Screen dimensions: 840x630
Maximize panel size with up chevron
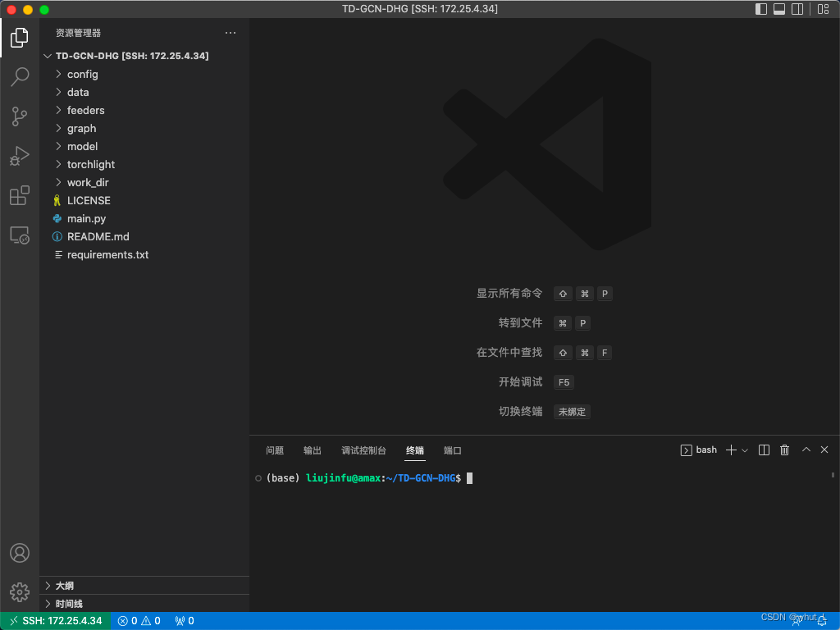[x=806, y=450]
